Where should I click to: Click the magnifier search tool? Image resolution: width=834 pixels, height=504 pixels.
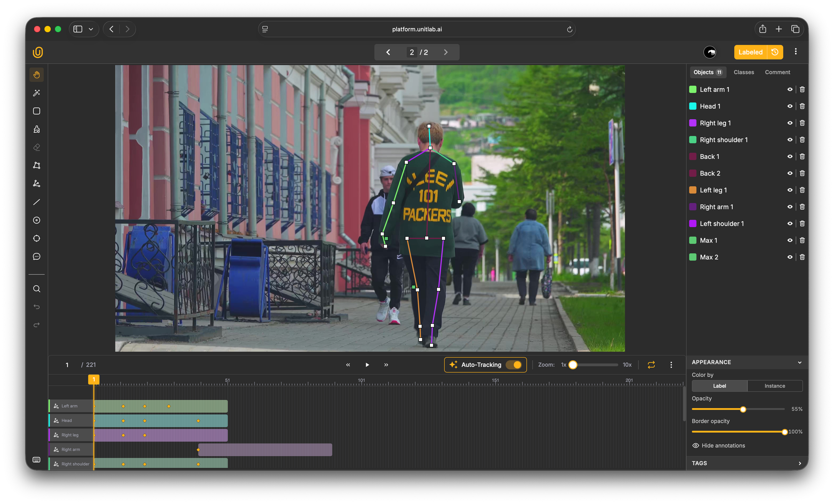(x=37, y=289)
